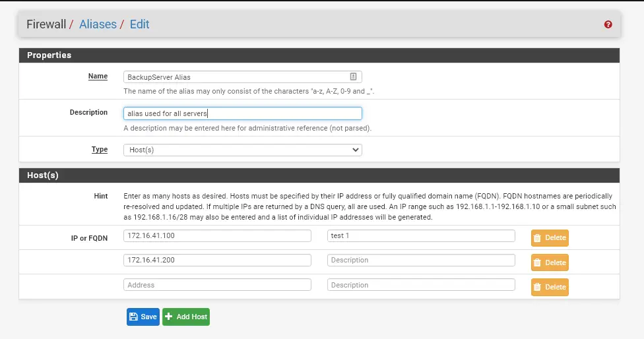This screenshot has height=339, width=644.
Task: Click the autofill icon inside the Name field
Action: click(353, 77)
